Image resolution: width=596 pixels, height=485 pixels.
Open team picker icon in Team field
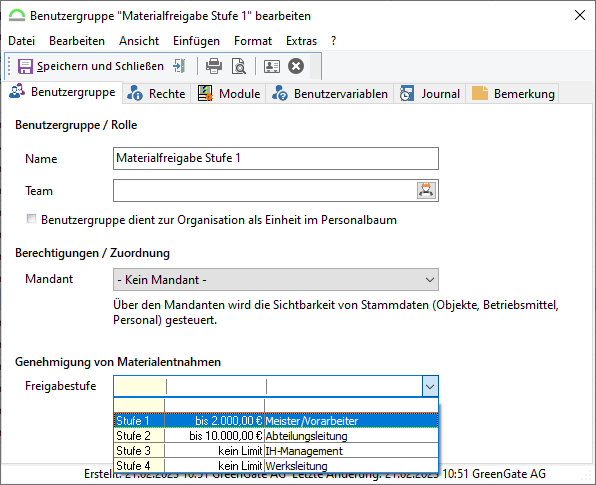pyautogui.click(x=426, y=190)
